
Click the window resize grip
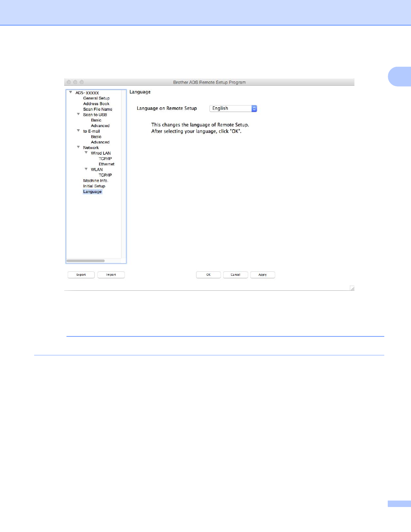[352, 288]
